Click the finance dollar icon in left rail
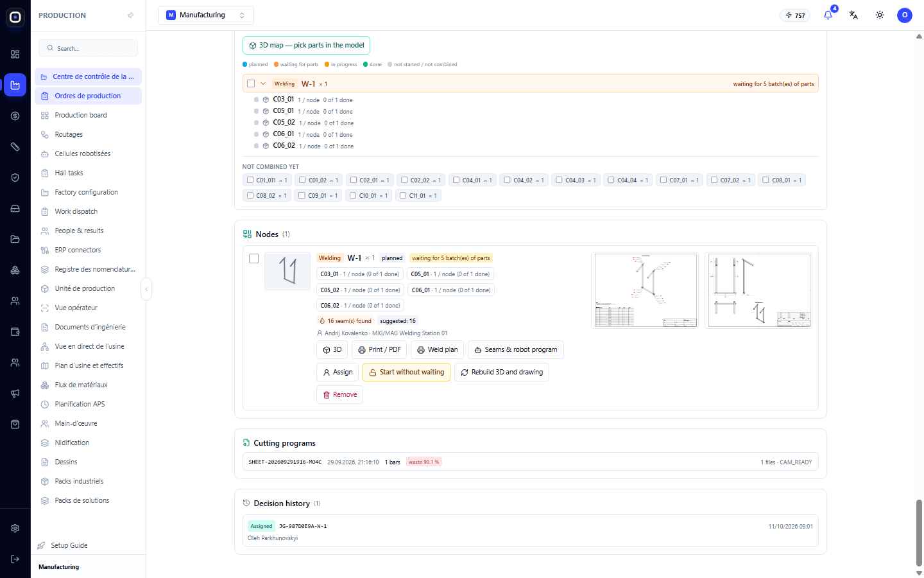The height and width of the screenshot is (578, 924). (15, 116)
